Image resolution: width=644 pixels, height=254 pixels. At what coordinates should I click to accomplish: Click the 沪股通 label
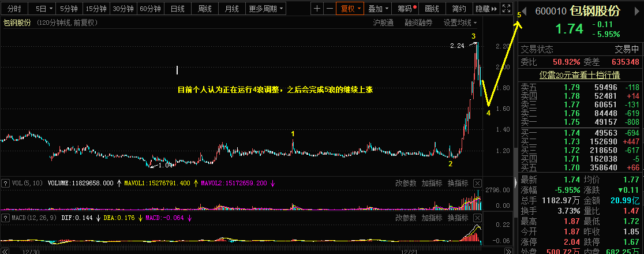(383, 23)
